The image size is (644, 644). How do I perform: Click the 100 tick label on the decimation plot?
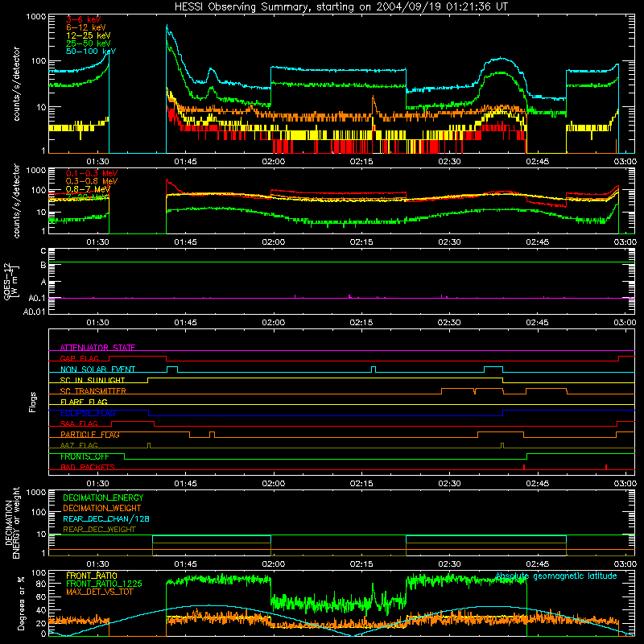[x=39, y=512]
